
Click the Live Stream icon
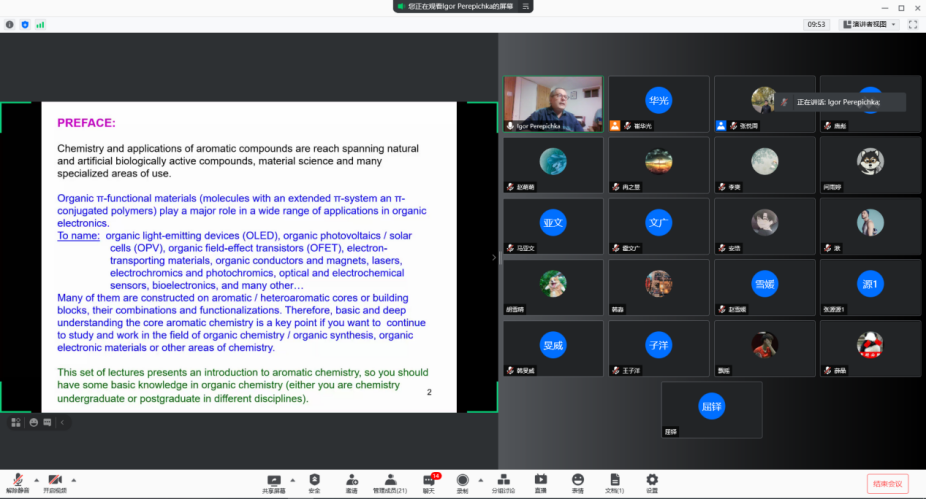(540, 481)
